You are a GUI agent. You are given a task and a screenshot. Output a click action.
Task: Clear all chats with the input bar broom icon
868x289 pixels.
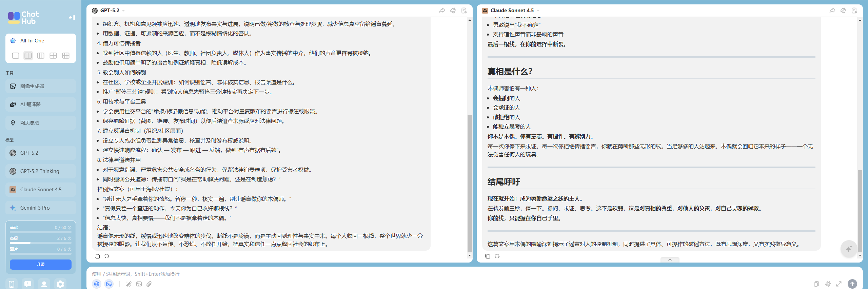(x=828, y=284)
